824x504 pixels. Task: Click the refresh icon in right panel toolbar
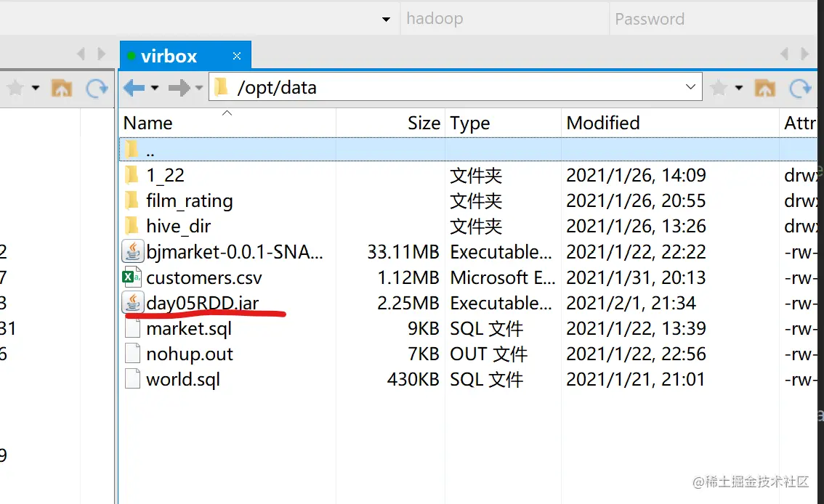coord(800,88)
